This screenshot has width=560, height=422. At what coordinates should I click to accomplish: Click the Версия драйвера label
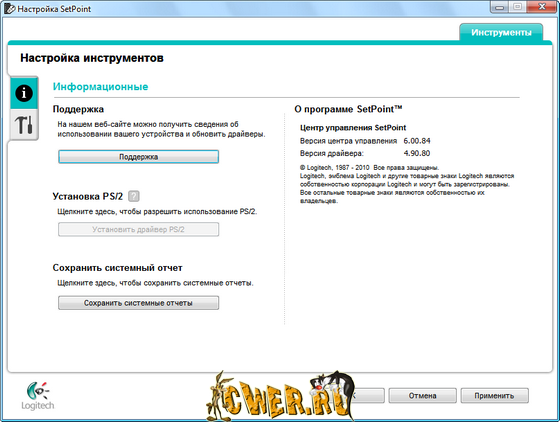point(332,154)
